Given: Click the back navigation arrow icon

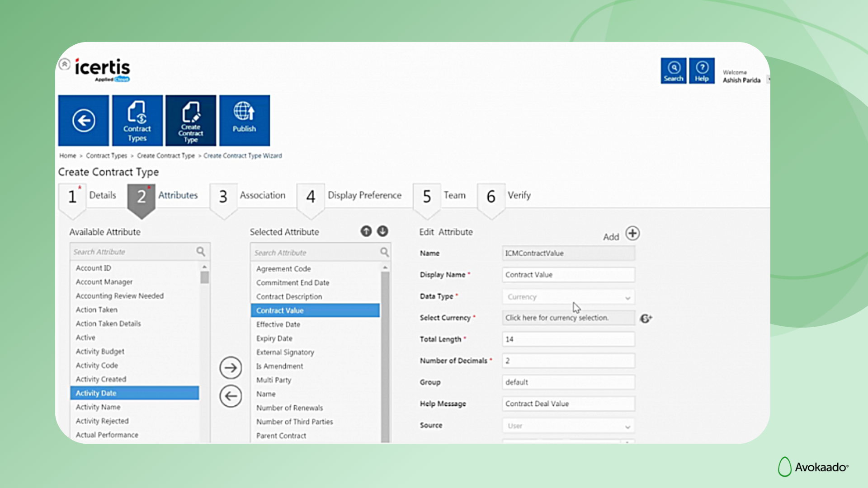Looking at the screenshot, I should point(83,120).
